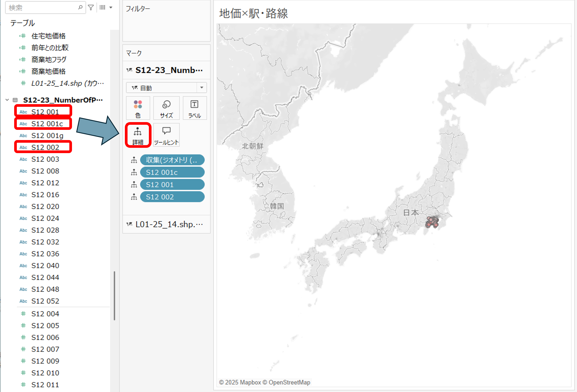Click the 収集(ジオメトリ) pill on Marks

click(x=172, y=160)
